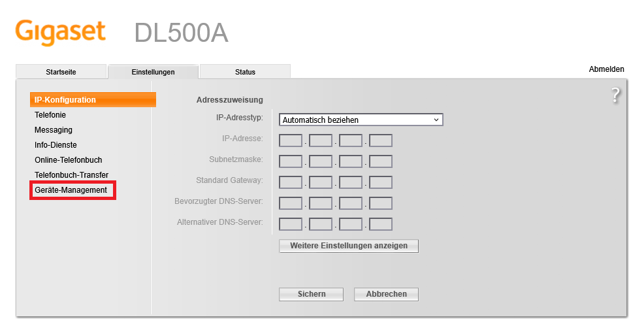This screenshot has height=332, width=644.
Task: Open Online-Telefonbuch settings
Action: 68,160
